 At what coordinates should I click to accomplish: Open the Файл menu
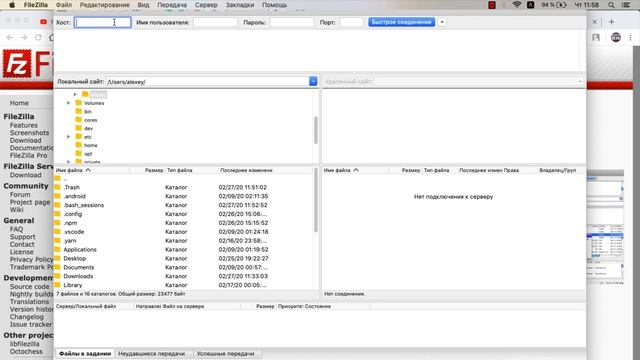[x=64, y=5]
